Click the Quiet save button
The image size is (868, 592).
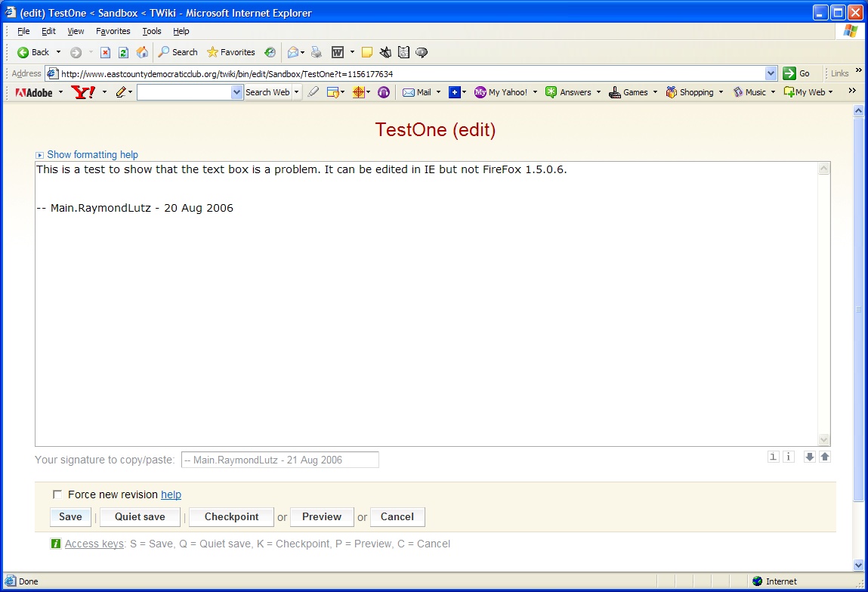click(x=140, y=516)
